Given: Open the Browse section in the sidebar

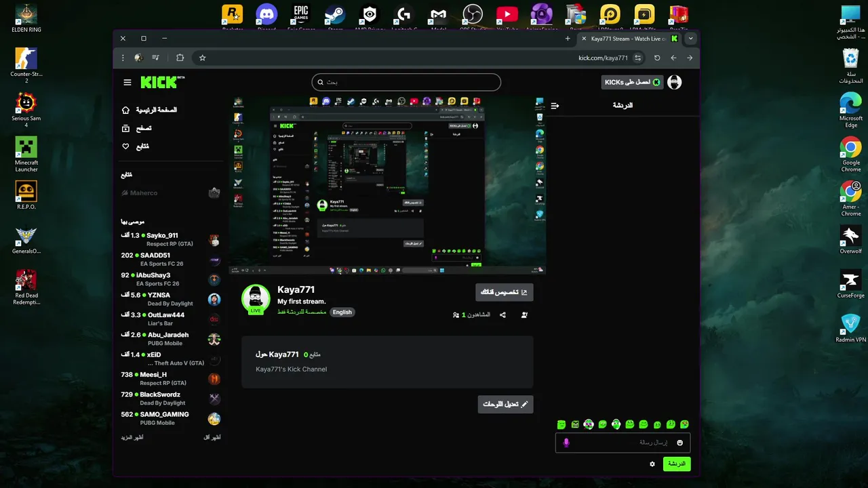Looking at the screenshot, I should [136, 128].
